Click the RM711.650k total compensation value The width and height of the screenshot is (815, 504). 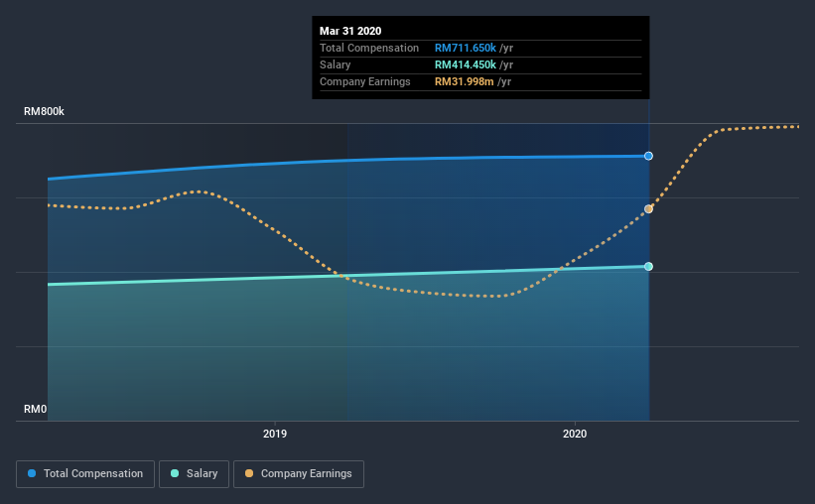tap(466, 48)
